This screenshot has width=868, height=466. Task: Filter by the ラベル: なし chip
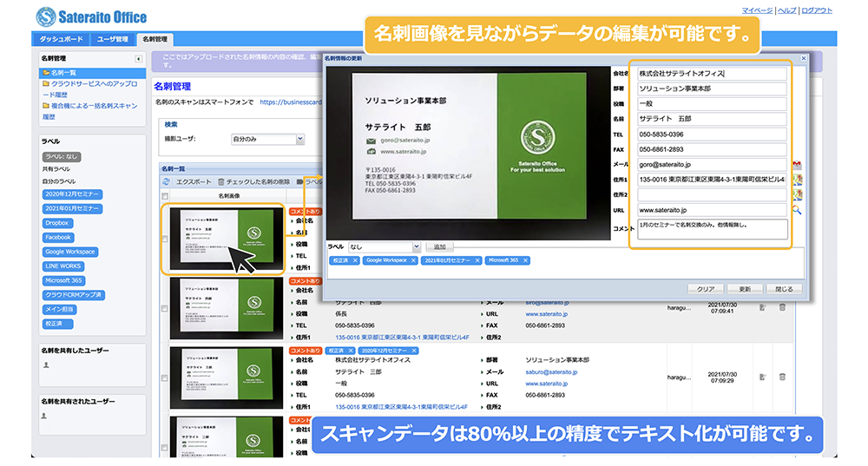click(62, 157)
